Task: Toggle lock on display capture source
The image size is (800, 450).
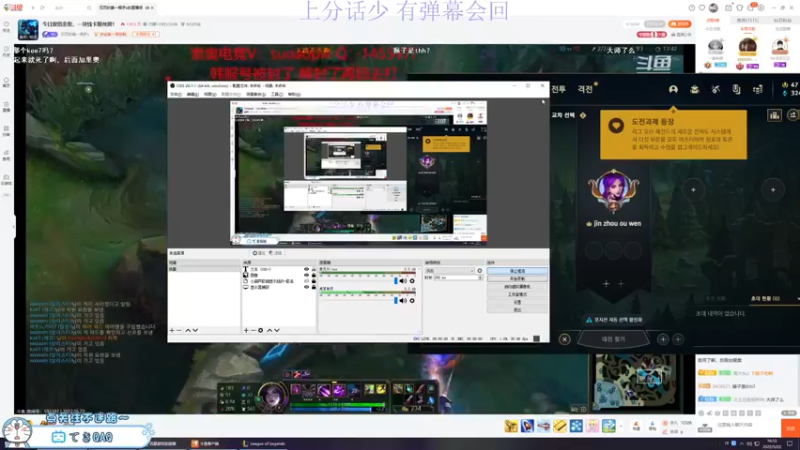Action: (x=314, y=287)
